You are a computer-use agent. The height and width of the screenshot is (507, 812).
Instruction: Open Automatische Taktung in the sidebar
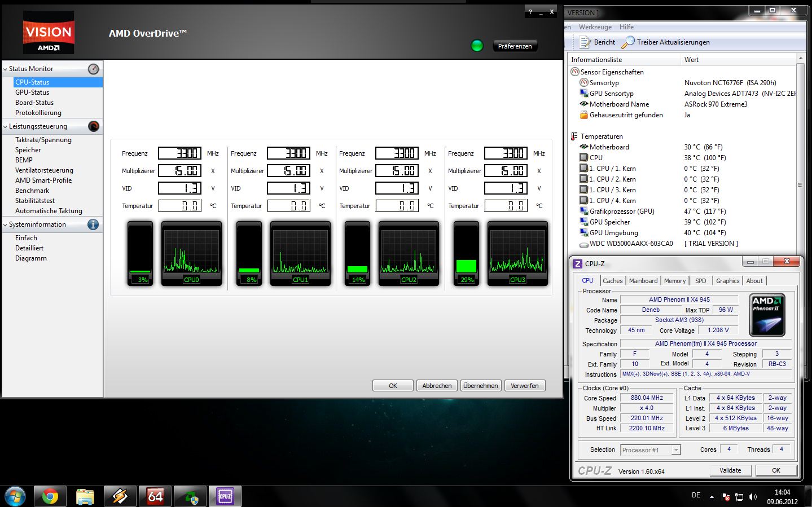[x=49, y=211]
